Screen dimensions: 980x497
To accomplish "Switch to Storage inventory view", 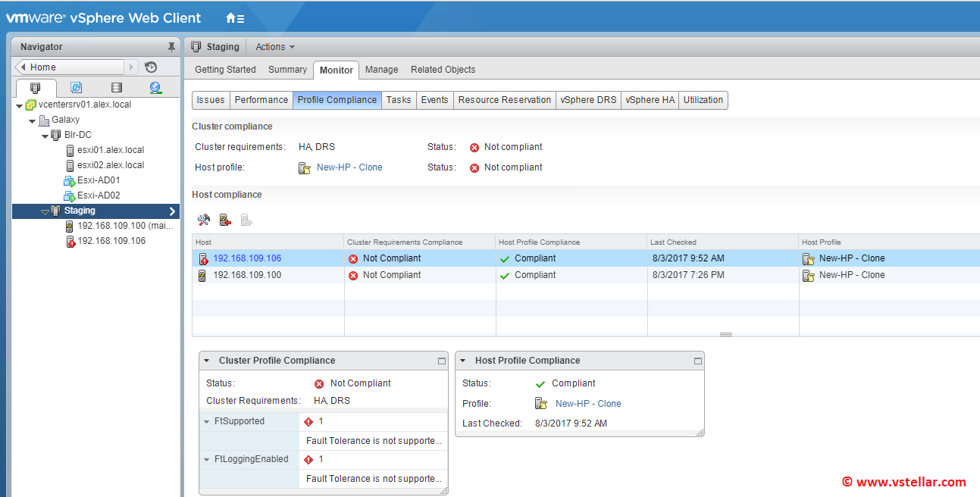I will pyautogui.click(x=116, y=88).
